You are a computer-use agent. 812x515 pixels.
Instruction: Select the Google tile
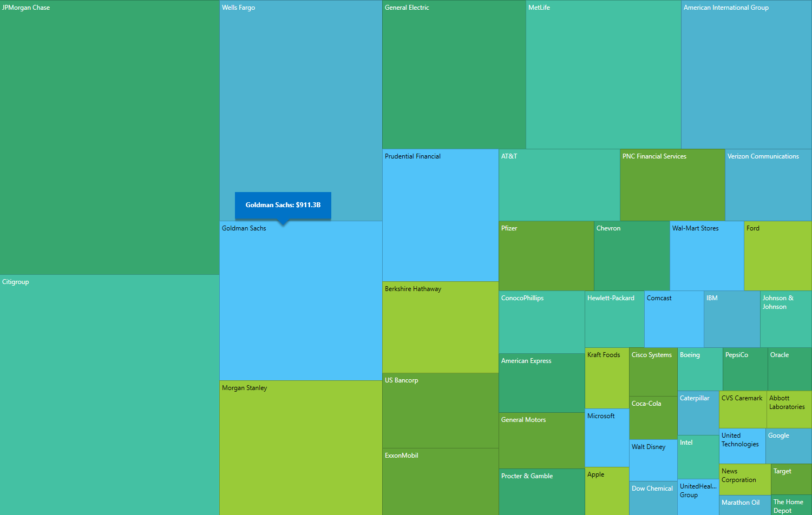(x=789, y=446)
